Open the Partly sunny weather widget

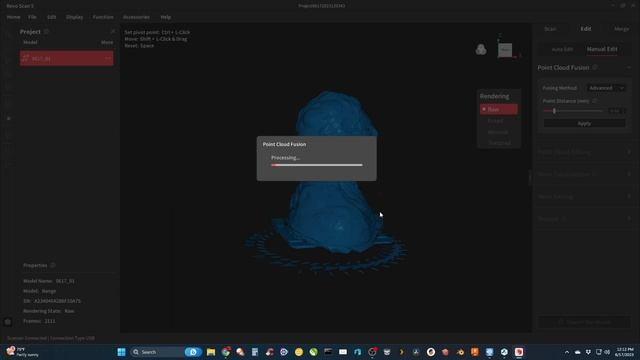point(22,352)
